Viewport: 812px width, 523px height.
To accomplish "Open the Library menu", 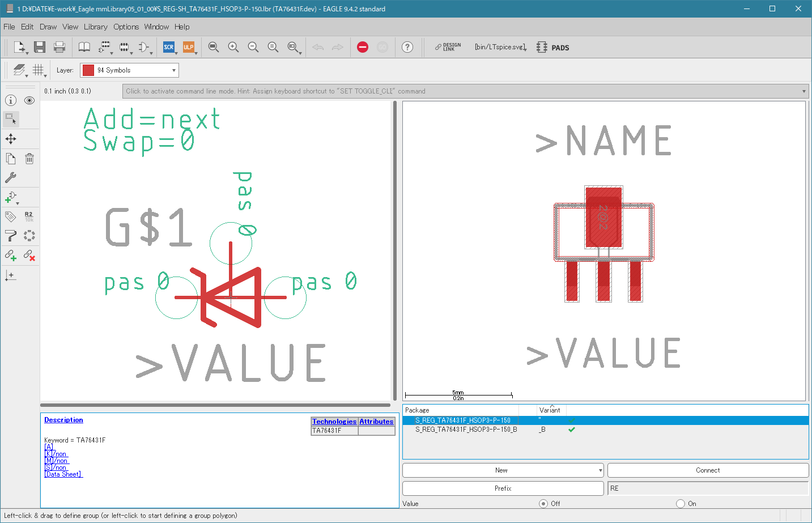I will [x=95, y=27].
